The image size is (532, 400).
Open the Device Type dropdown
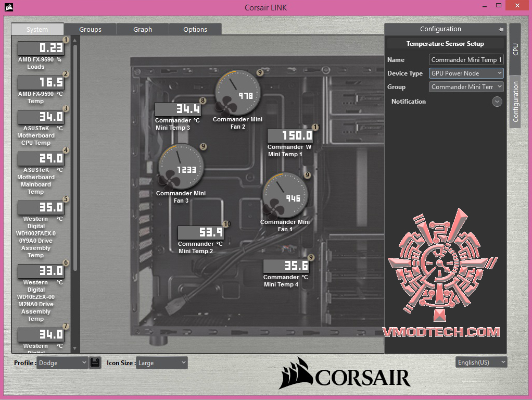pos(466,73)
